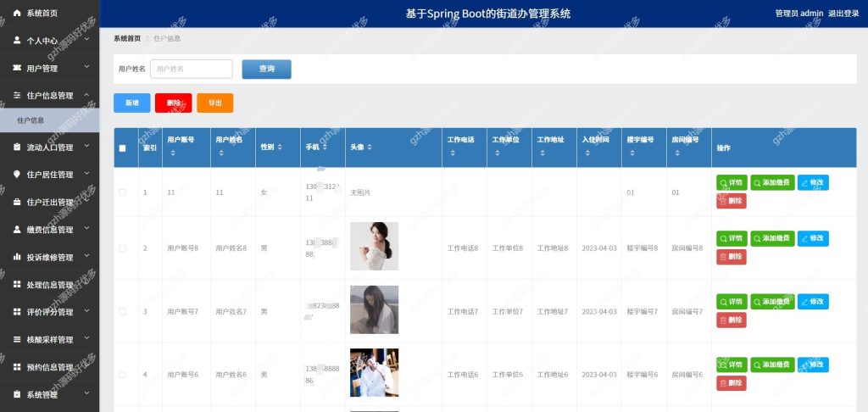Click the map pin icon for 住户居住管理

point(17,175)
